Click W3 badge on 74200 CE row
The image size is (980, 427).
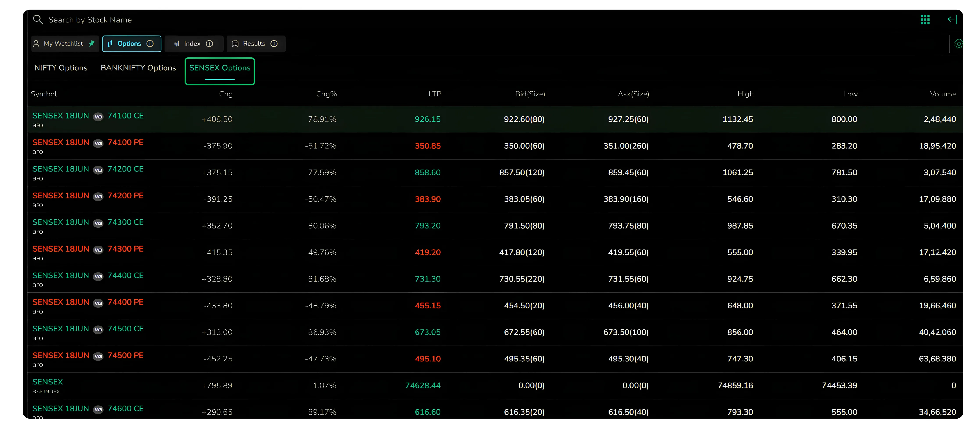tap(98, 170)
